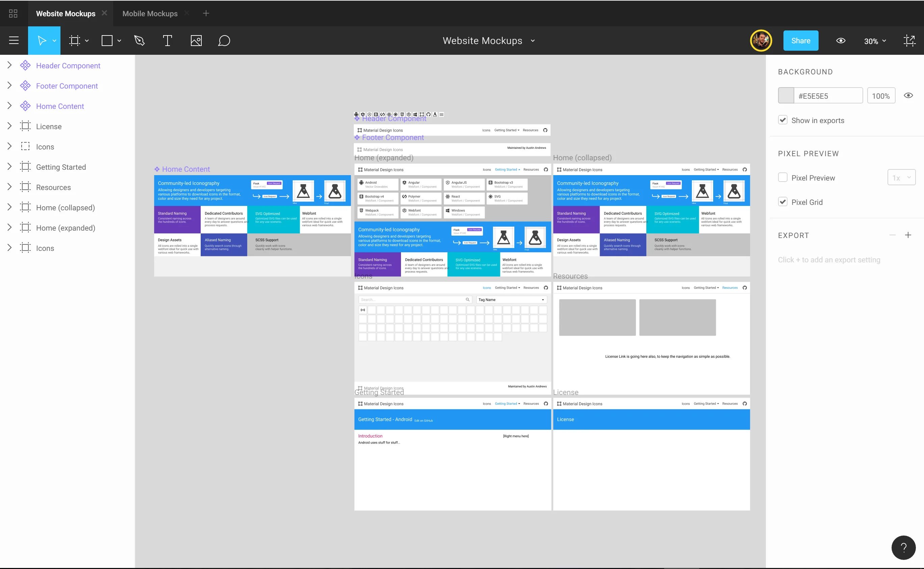Select the Vector Pen tool
The width and height of the screenshot is (924, 569).
point(139,41)
